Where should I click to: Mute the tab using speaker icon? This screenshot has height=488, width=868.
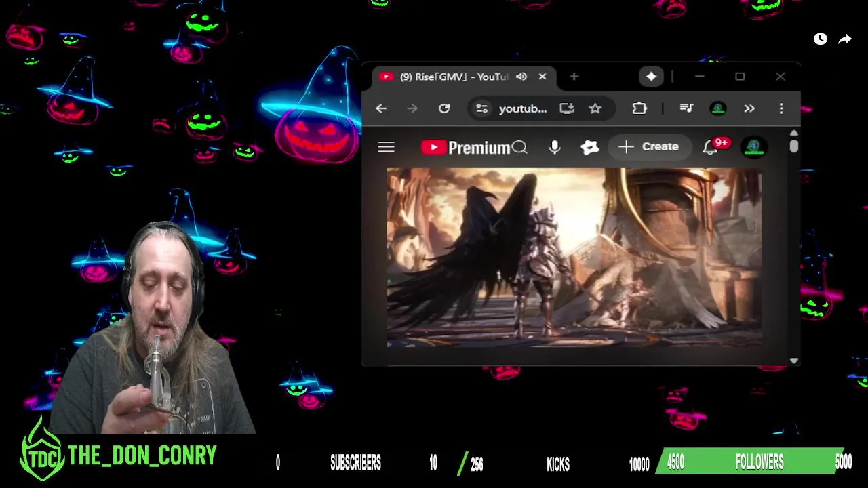(x=521, y=77)
